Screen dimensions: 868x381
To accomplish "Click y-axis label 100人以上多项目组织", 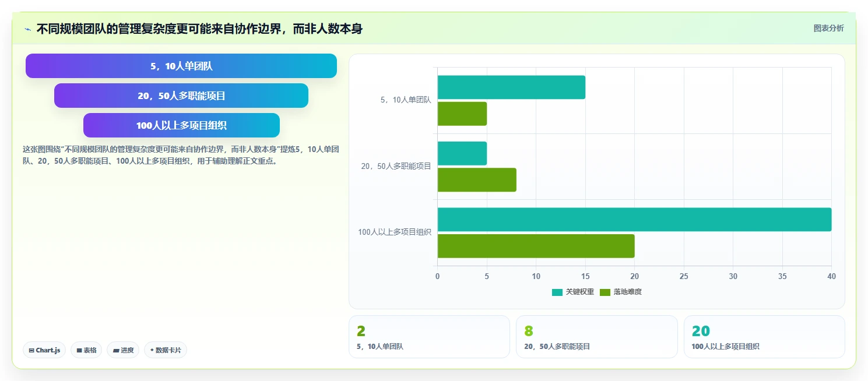I will 395,232.
